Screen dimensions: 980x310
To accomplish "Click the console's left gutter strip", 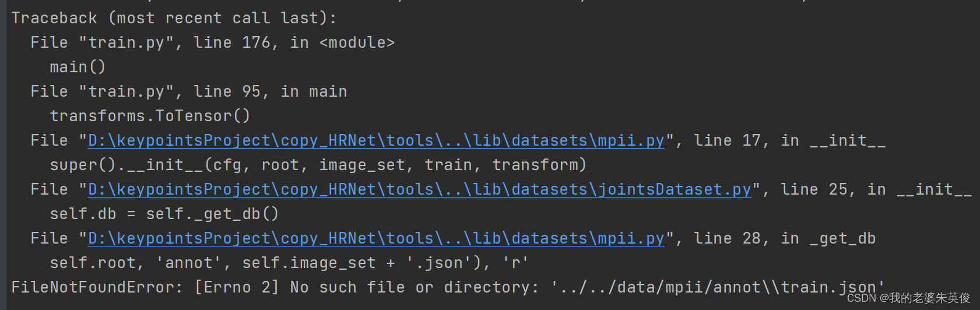I will click(3, 155).
